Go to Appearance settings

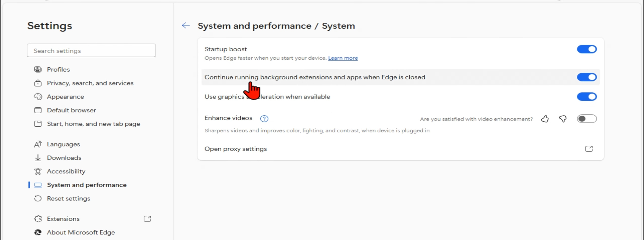click(65, 97)
